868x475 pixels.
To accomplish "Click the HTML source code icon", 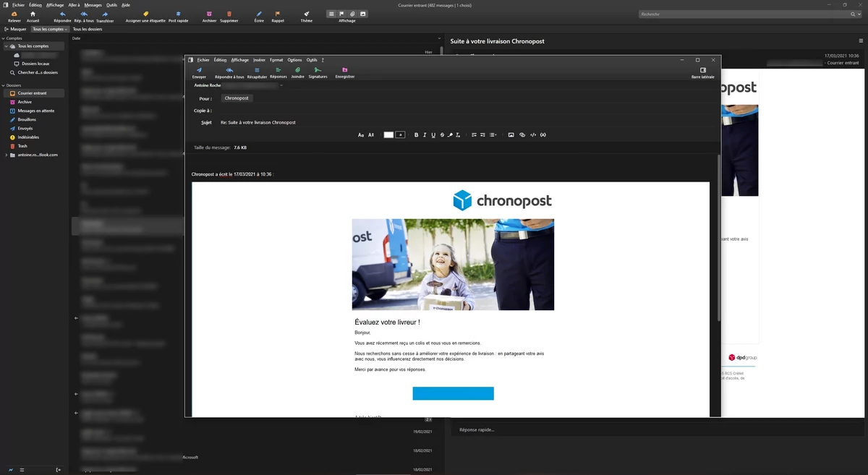I will click(x=533, y=135).
